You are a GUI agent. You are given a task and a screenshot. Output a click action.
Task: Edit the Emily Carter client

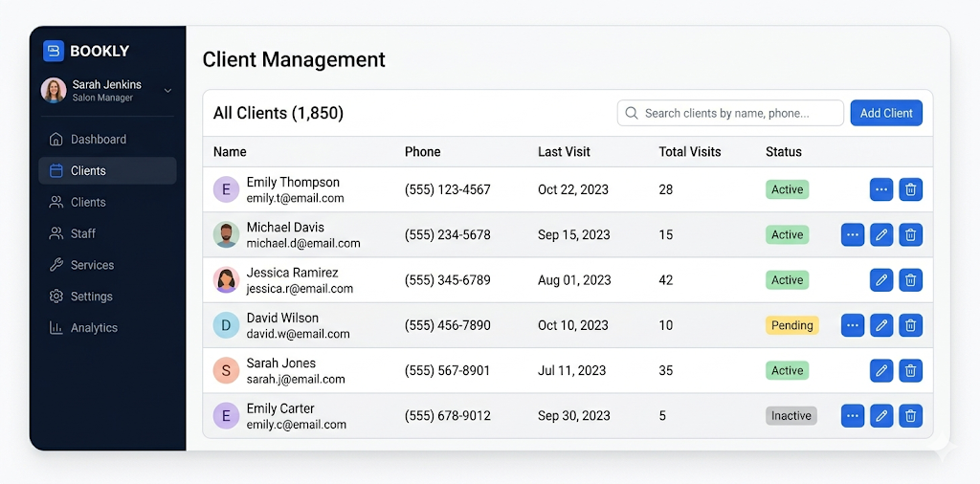[881, 416]
